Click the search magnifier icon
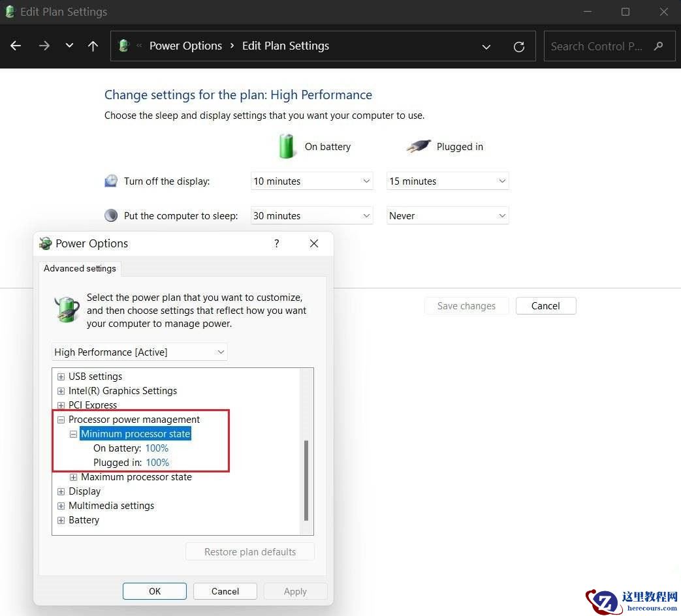Image resolution: width=681 pixels, height=616 pixels. 659,46
